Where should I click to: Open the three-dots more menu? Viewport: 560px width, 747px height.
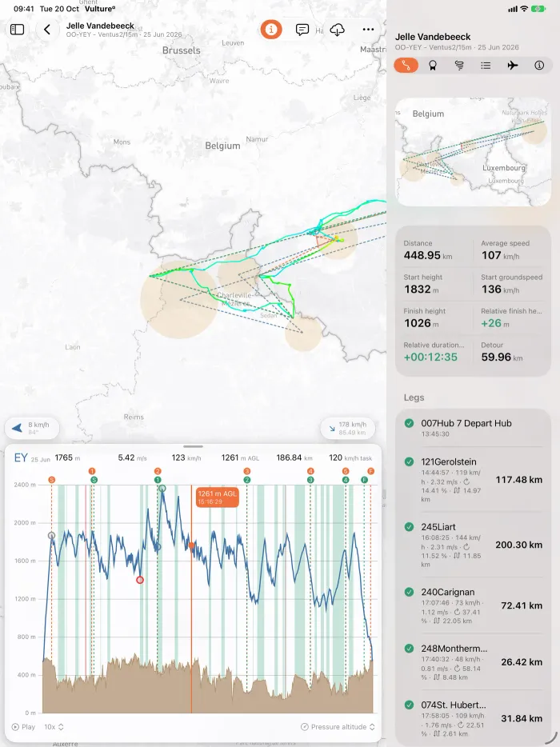368,30
